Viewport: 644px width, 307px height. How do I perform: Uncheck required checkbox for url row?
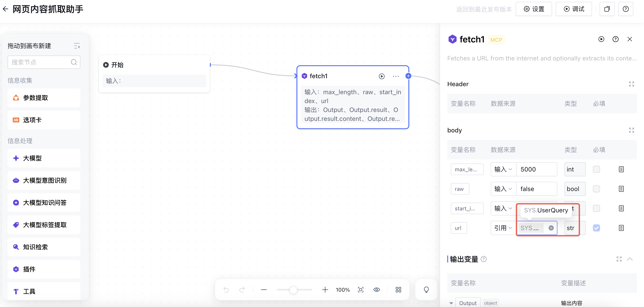pos(596,228)
